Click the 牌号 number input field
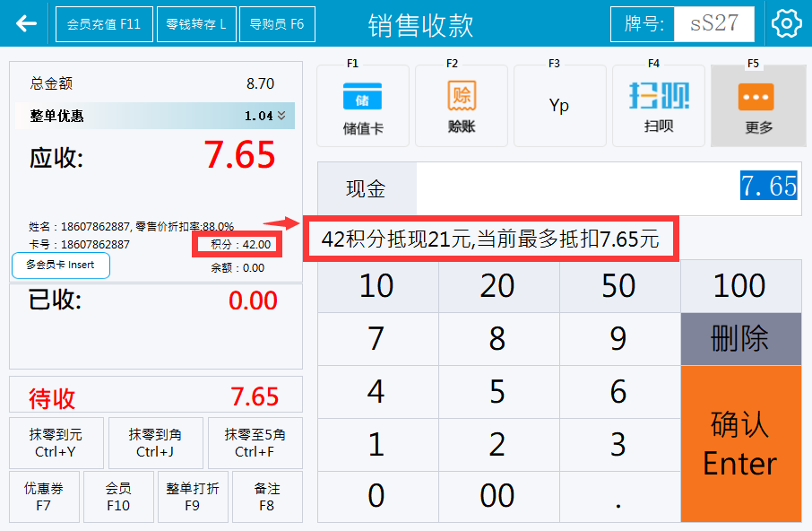812x531 pixels. (x=713, y=24)
